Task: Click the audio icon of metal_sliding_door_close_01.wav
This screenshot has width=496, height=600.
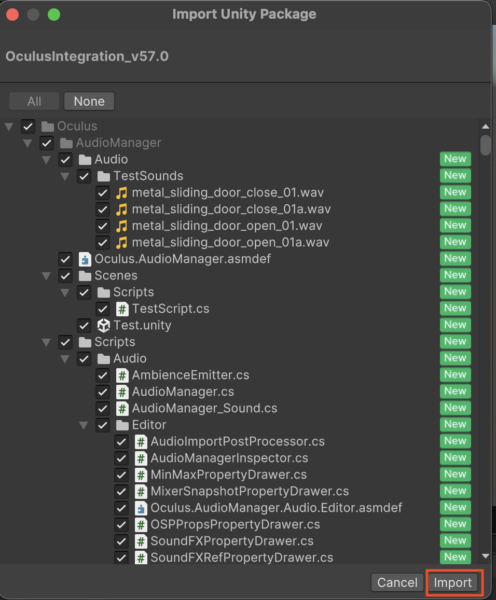Action: pyautogui.click(x=122, y=192)
